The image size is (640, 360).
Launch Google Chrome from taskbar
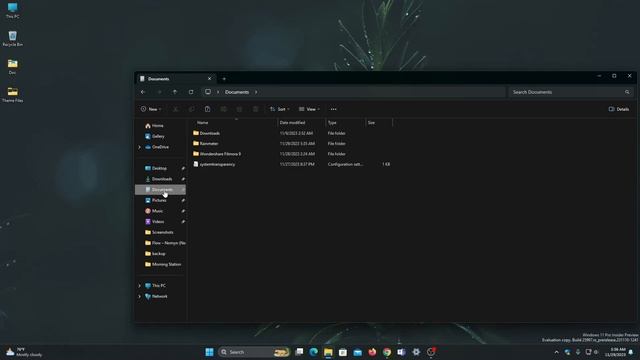tap(387, 352)
